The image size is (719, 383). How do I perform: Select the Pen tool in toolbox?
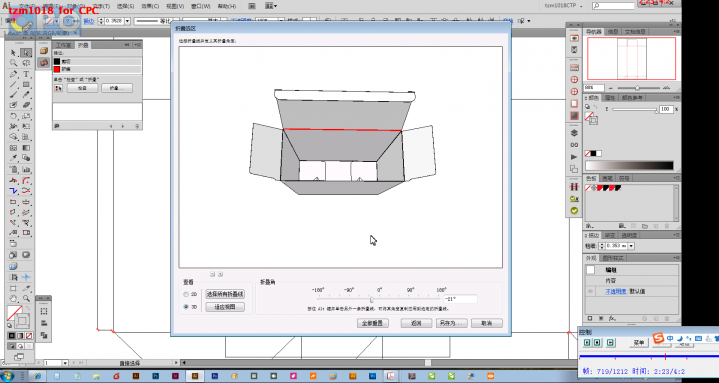13,74
